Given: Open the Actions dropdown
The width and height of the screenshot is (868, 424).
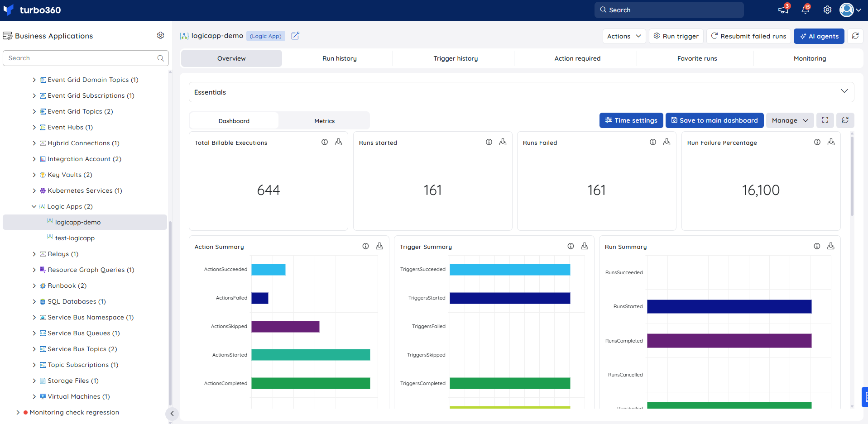Looking at the screenshot, I should [624, 36].
